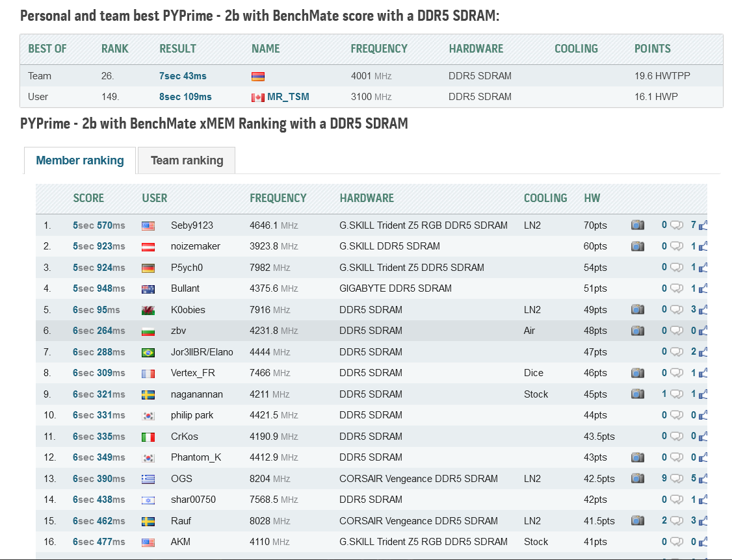This screenshot has width=732, height=560.
Task: Switch to the Team ranking tab
Action: [187, 160]
